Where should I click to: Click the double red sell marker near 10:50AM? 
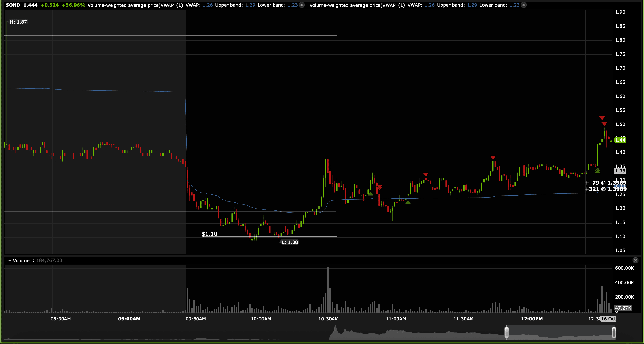[x=379, y=187]
